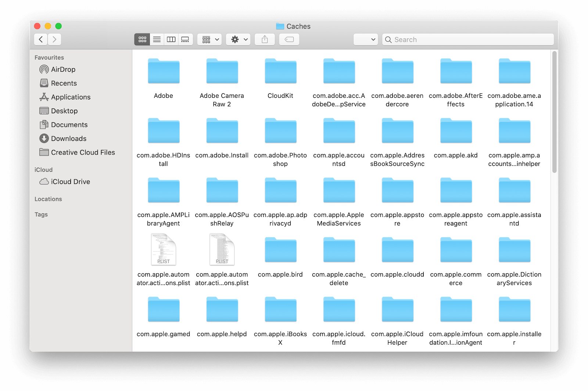The height and width of the screenshot is (391, 588).
Task: Open Documents in the sidebar
Action: 64,125
